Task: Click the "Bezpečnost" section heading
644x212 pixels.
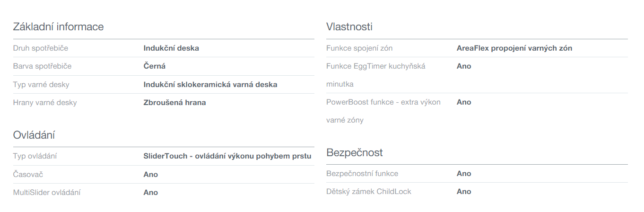Action: point(354,152)
